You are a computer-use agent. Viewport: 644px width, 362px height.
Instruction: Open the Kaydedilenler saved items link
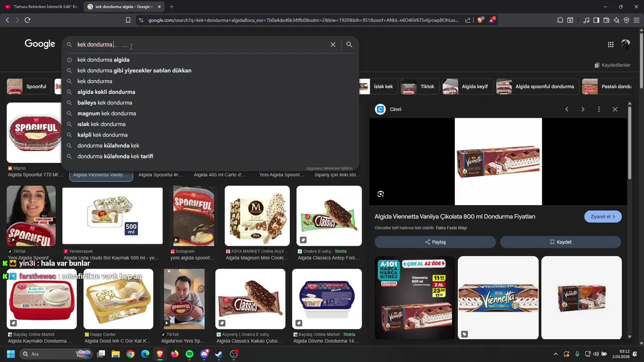[612, 65]
